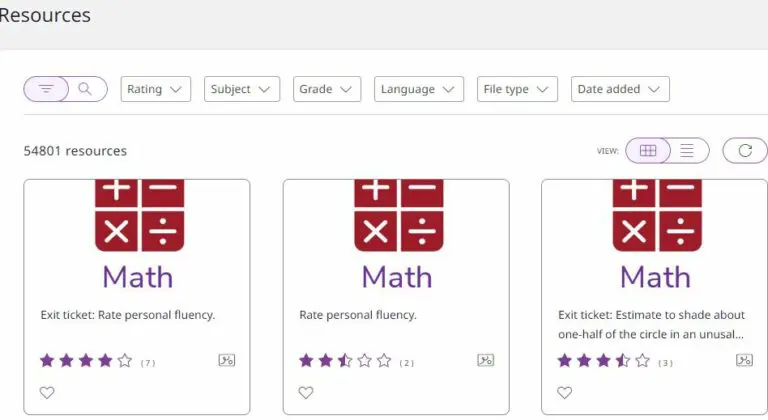Open the third card's Math thumbnail
The image size is (768, 420).
(x=655, y=235)
